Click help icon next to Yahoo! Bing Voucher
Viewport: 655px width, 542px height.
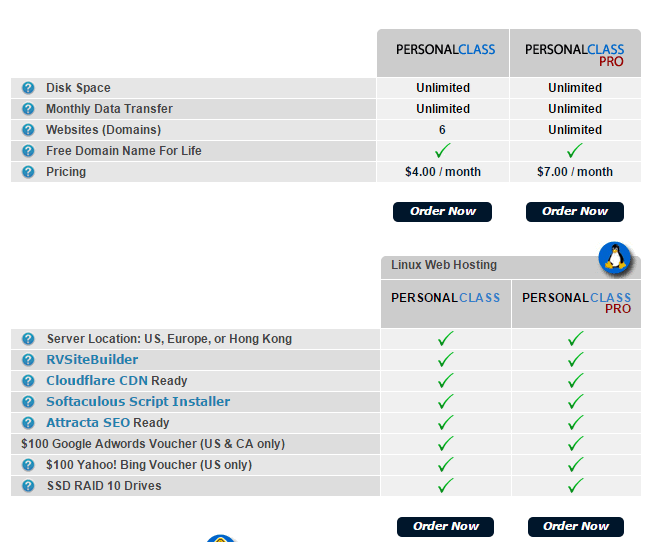pyautogui.click(x=28, y=465)
